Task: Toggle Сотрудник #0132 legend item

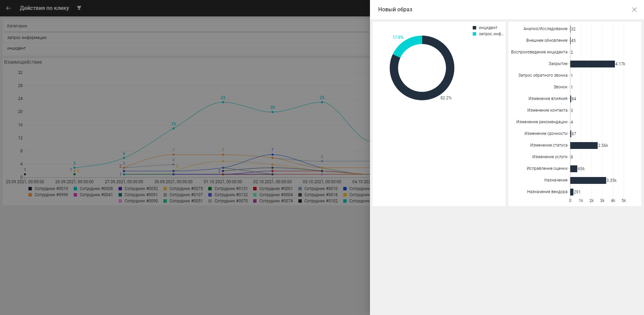Action: 228,195
